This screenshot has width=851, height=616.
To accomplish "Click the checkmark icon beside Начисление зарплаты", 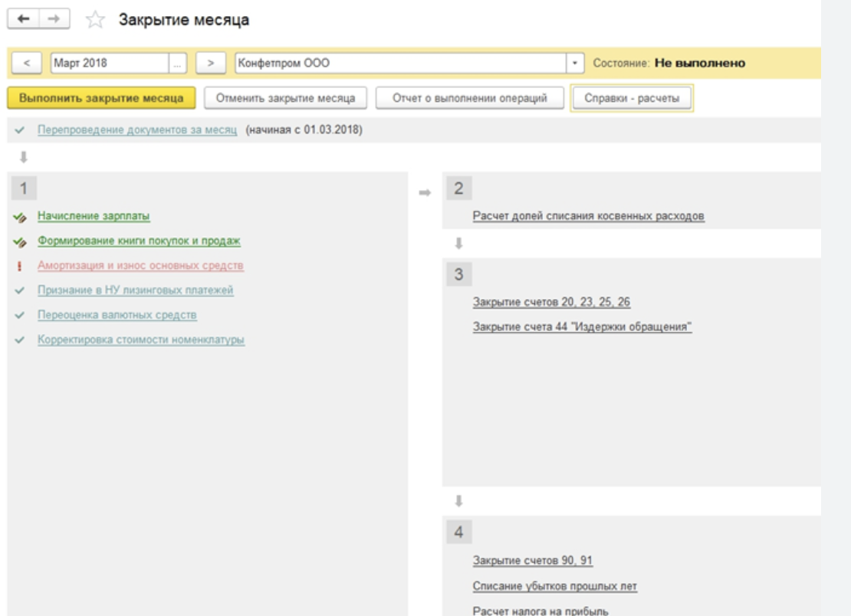I will pos(20,217).
